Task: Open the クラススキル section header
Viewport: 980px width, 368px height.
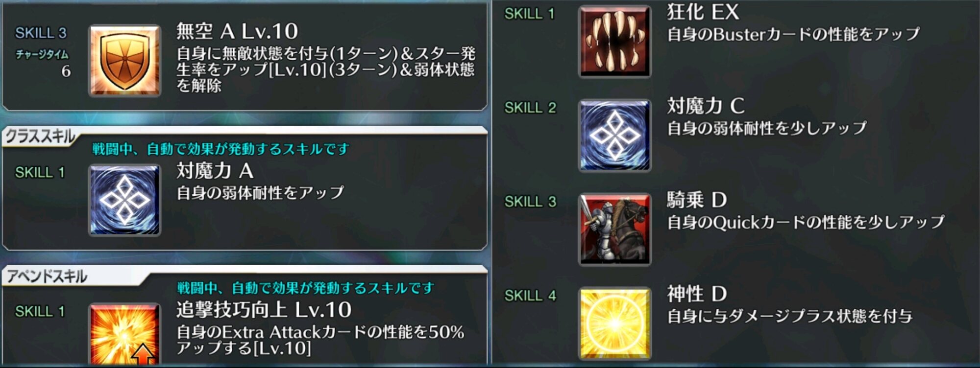Action: tap(40, 136)
